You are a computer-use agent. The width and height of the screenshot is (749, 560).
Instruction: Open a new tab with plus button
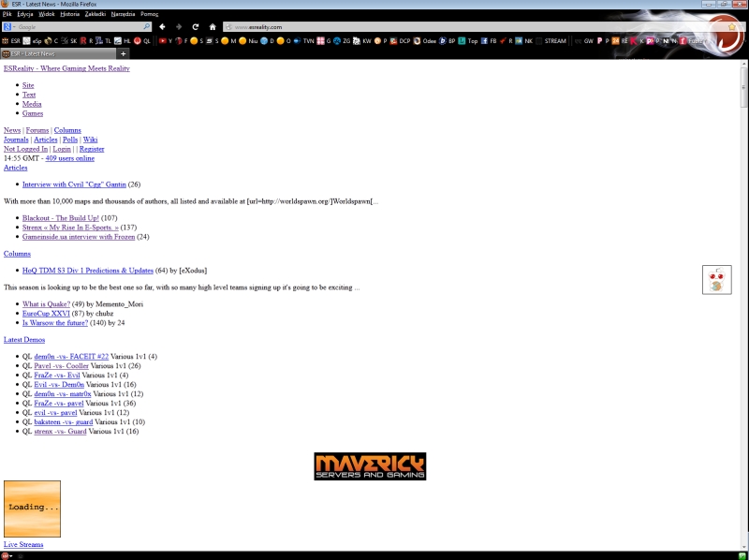124,53
